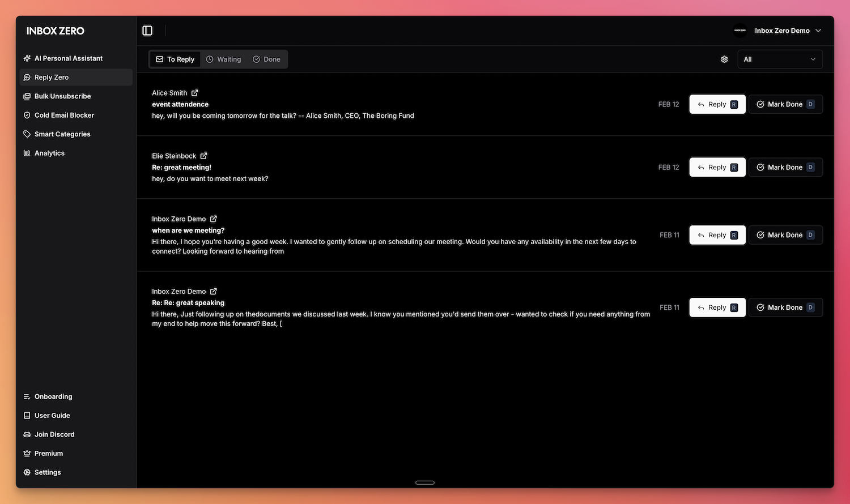Click sender name Alice Smith

[169, 93]
